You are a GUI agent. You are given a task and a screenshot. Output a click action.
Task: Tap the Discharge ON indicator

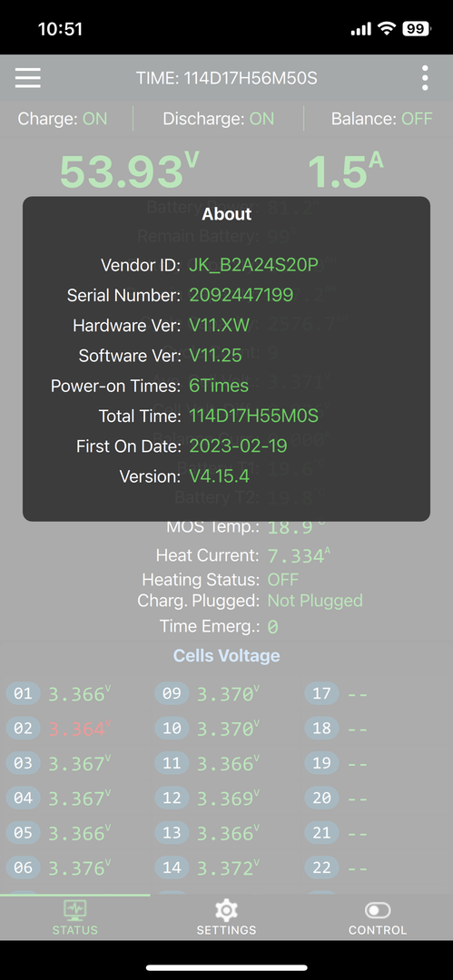(x=219, y=119)
